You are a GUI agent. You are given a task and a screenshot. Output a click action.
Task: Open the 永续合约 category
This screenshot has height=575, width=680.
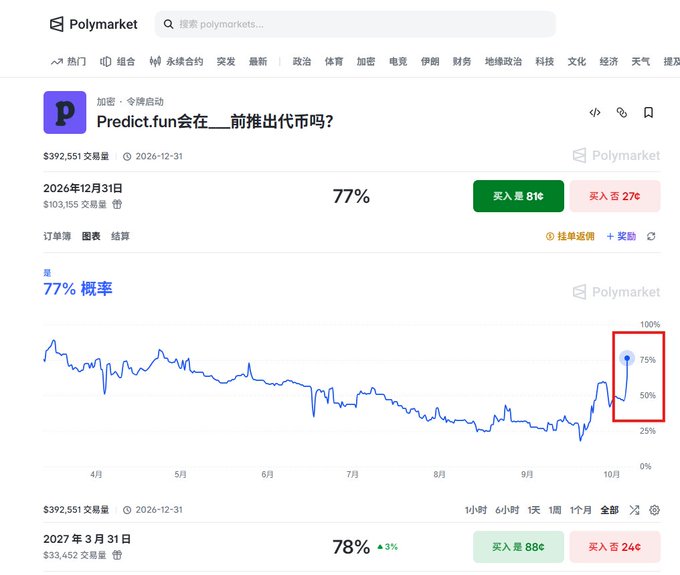click(x=177, y=62)
